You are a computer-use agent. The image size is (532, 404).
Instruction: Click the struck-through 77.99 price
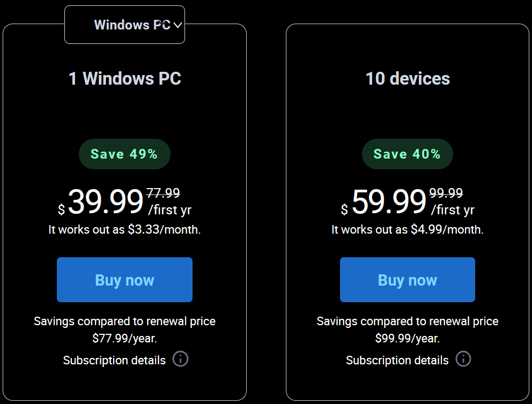(x=163, y=193)
